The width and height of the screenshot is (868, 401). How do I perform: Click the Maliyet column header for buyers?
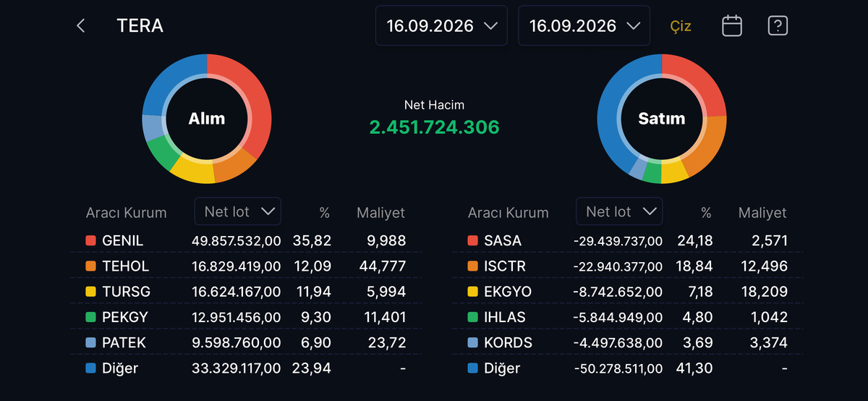(380, 213)
